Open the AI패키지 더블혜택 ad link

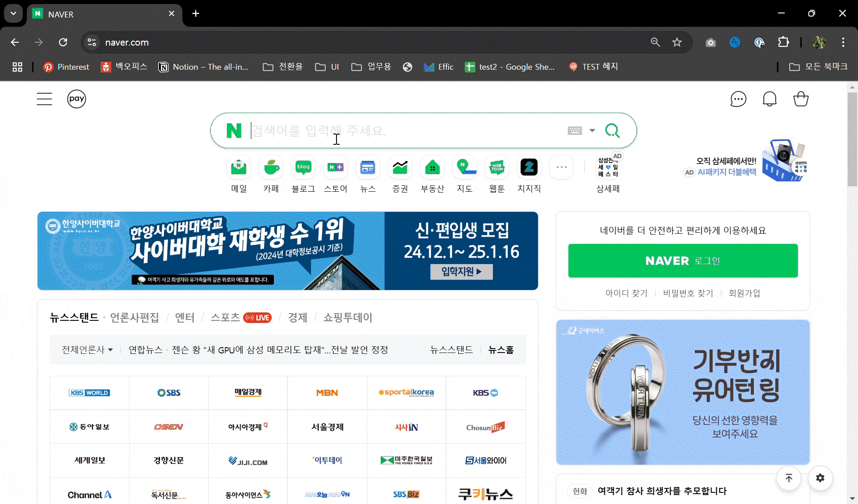pyautogui.click(x=727, y=172)
